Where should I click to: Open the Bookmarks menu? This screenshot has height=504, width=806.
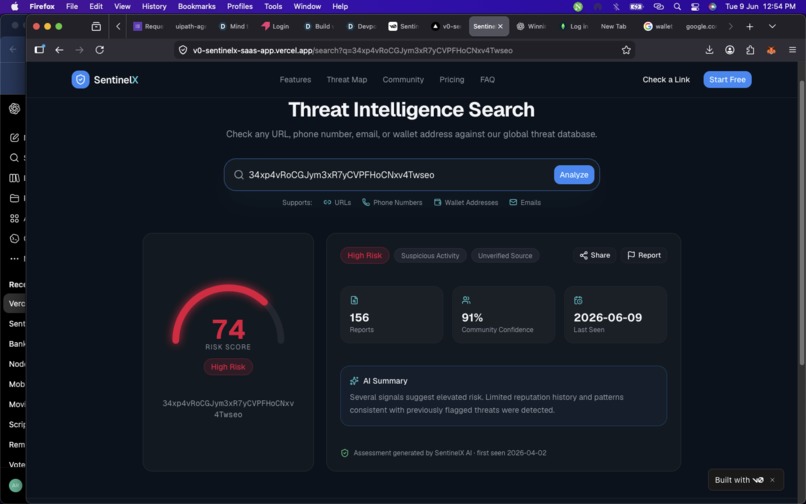click(196, 7)
